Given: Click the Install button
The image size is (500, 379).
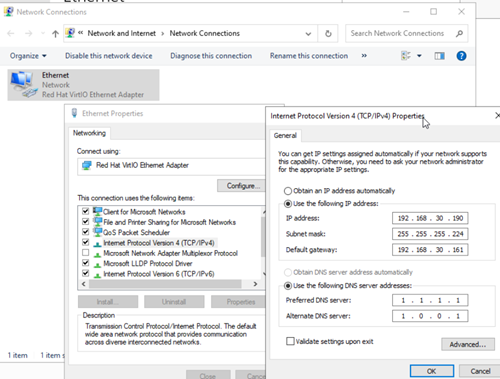Looking at the screenshot, I should point(108,302).
